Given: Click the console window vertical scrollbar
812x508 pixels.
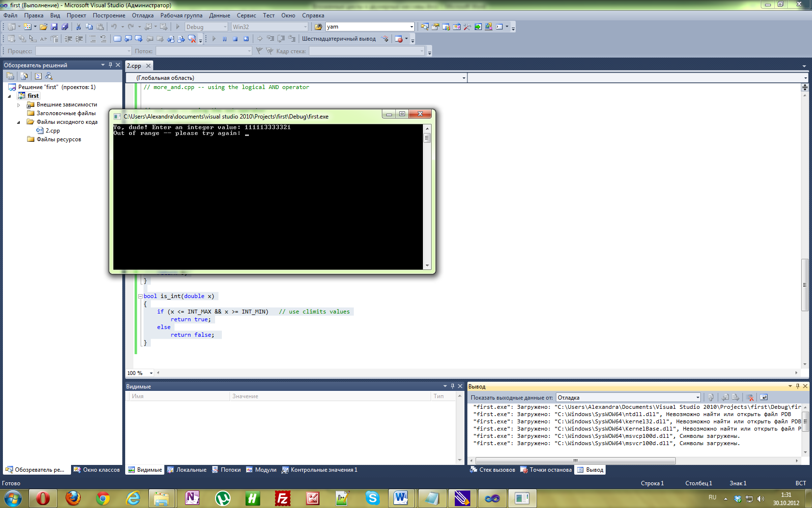Looking at the screenshot, I should 427,196.
